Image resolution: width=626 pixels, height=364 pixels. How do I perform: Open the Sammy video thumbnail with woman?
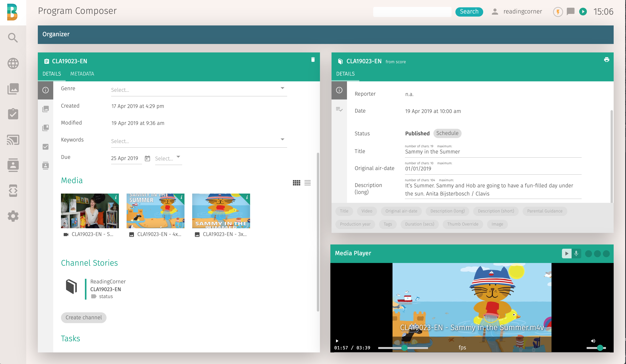coord(90,211)
